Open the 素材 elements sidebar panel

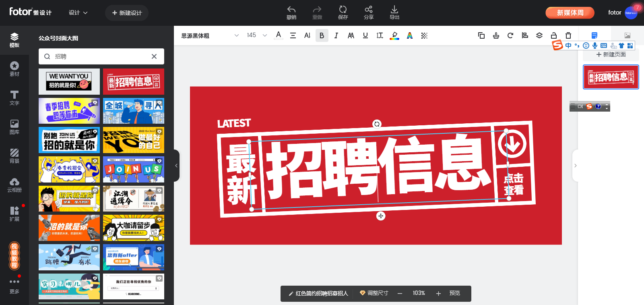(14, 69)
